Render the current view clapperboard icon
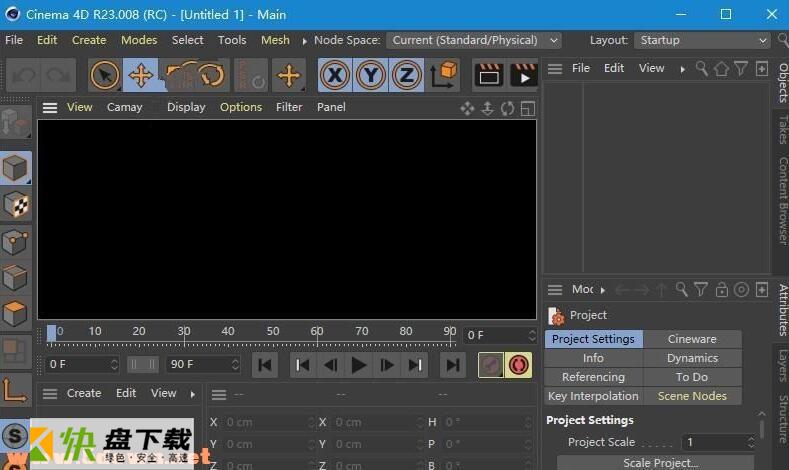789x470 pixels. [x=488, y=75]
